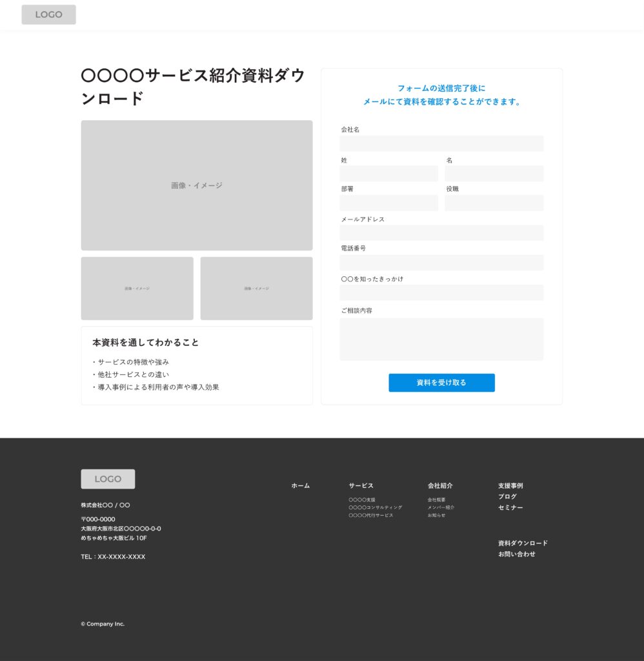Image resolution: width=644 pixels, height=661 pixels.
Task: Click the 資料ダウンロード footer link
Action: (523, 543)
